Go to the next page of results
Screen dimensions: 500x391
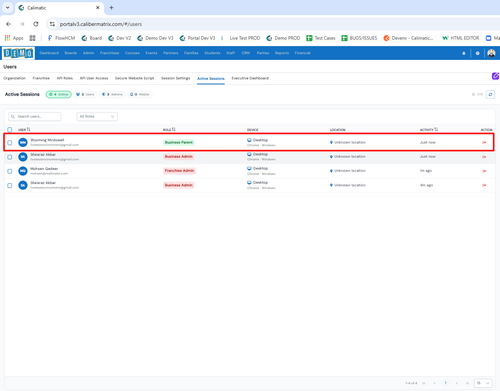(457, 383)
